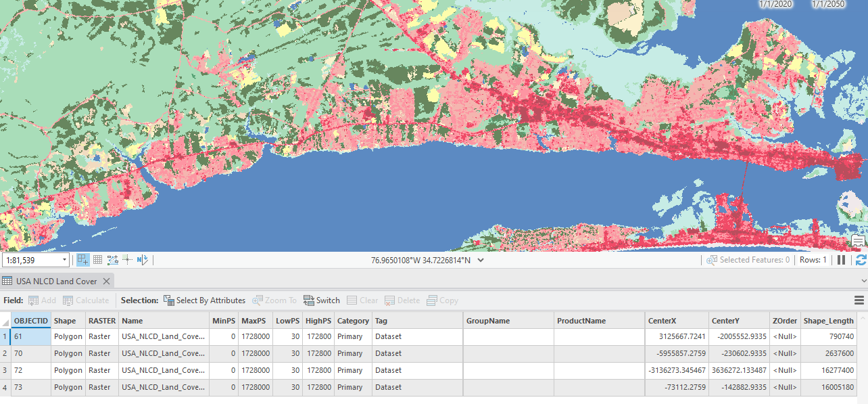Sort by the OBJECTID column header

[31, 321]
